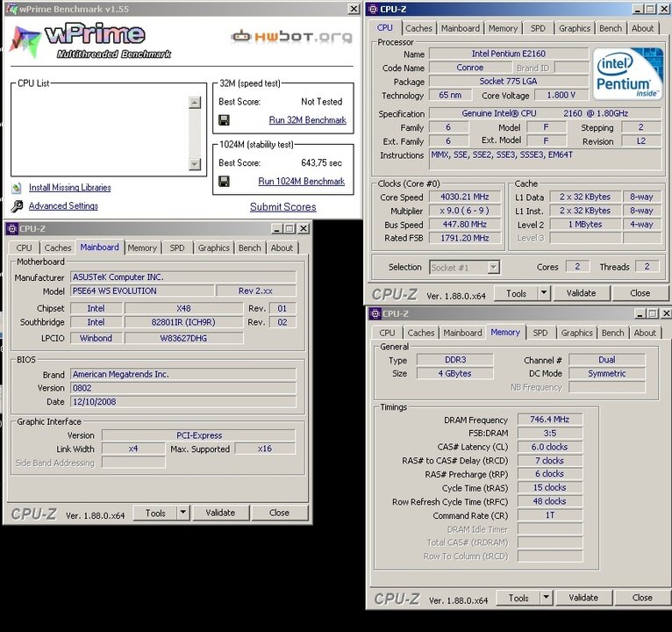Click the wPrime title bar app icon

click(11, 9)
